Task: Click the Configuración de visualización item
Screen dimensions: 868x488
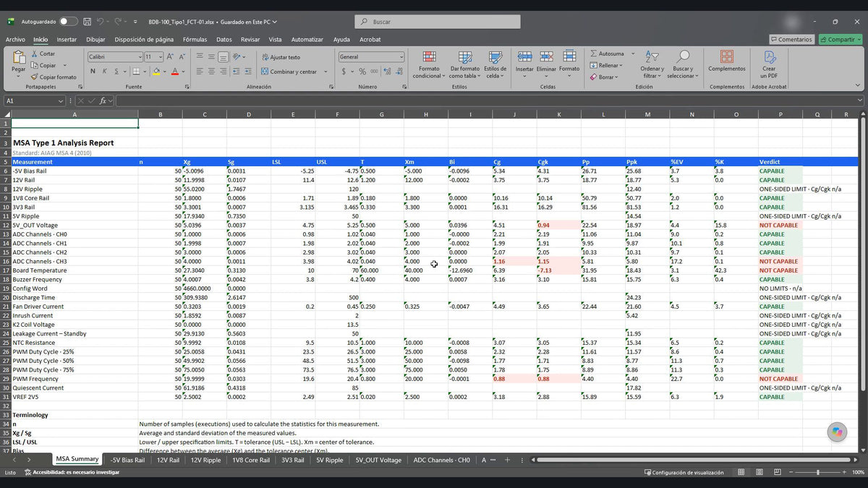Action: (x=684, y=473)
